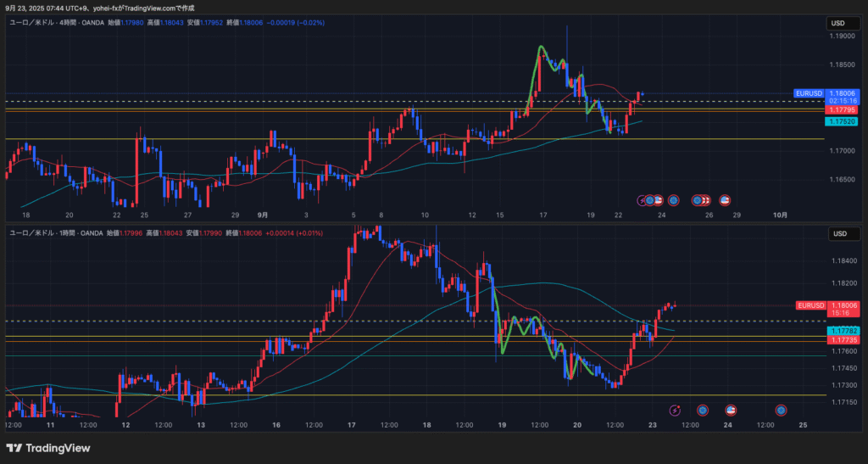Viewport: 868px width, 464px height.
Task: Click the EU flag event before the 25 label in lower chart
Action: pyautogui.click(x=781, y=411)
